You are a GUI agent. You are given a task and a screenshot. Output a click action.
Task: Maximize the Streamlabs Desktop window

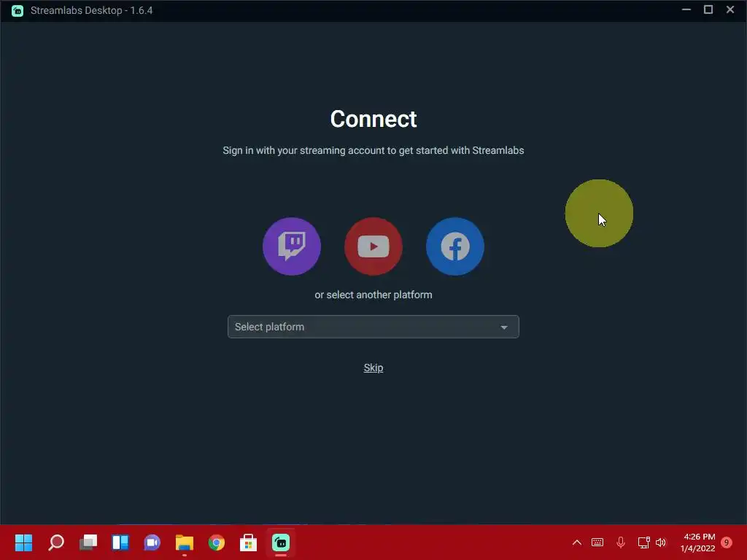tap(708, 9)
